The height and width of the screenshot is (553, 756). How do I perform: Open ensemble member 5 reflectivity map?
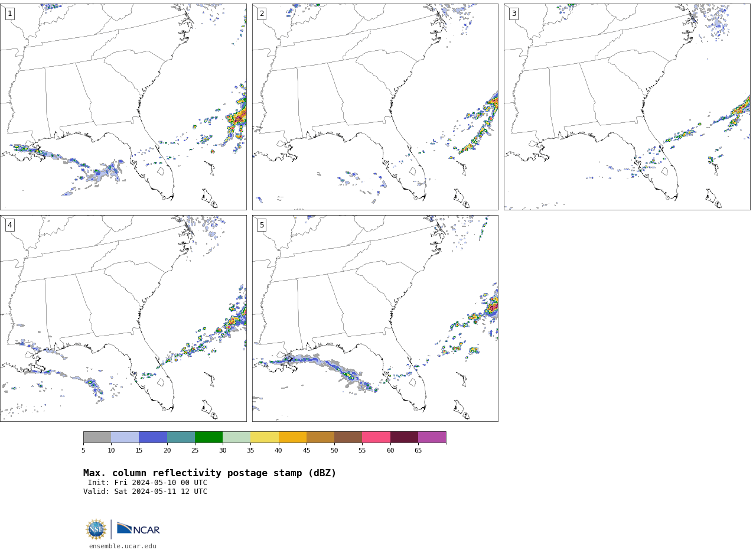pos(375,318)
